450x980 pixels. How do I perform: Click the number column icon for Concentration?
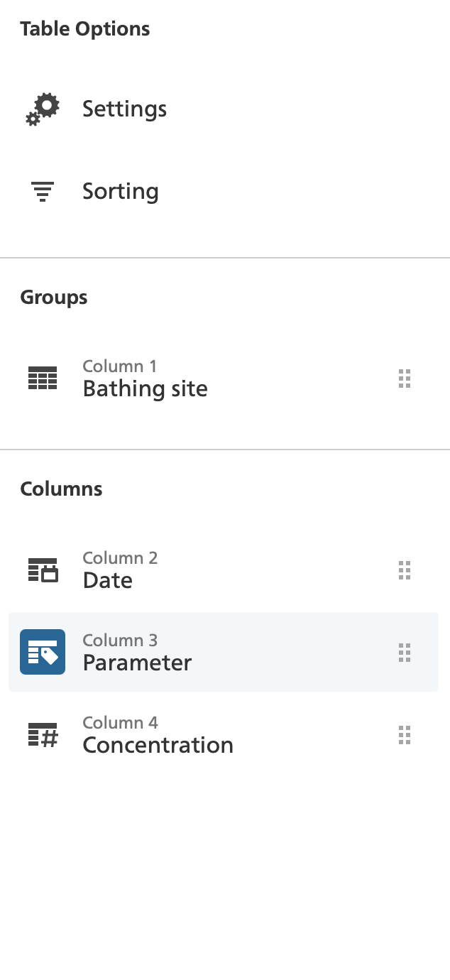pyautogui.click(x=42, y=734)
